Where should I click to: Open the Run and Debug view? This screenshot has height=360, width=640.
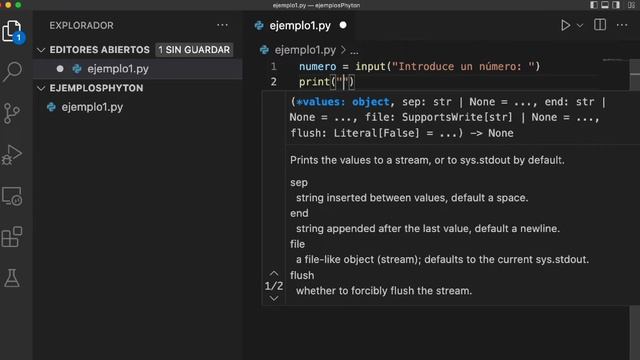point(12,155)
